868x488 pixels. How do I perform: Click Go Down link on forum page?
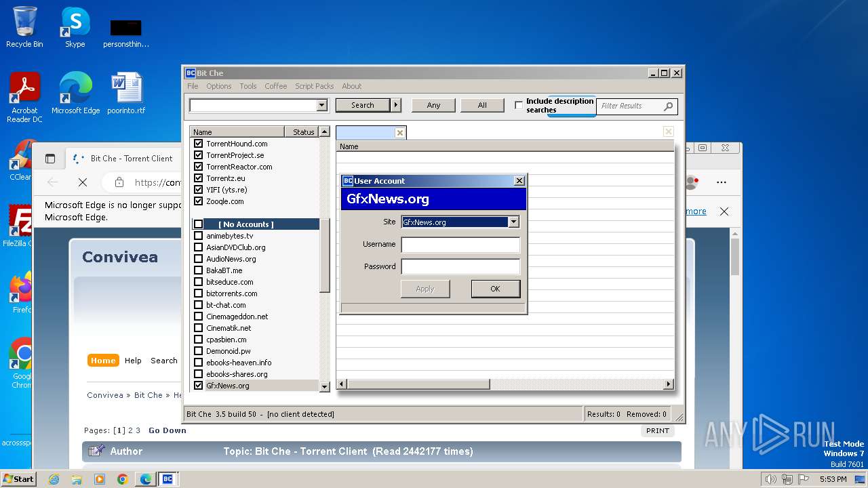pyautogui.click(x=167, y=430)
